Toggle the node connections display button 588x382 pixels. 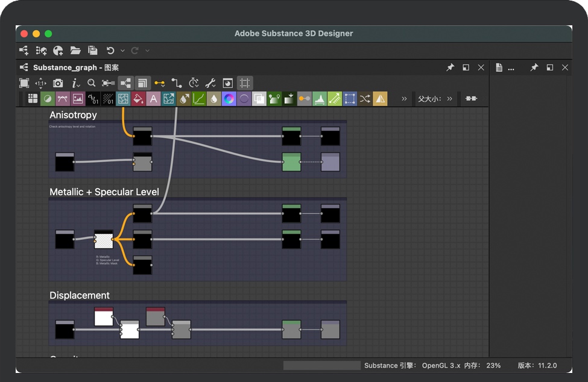coord(125,83)
